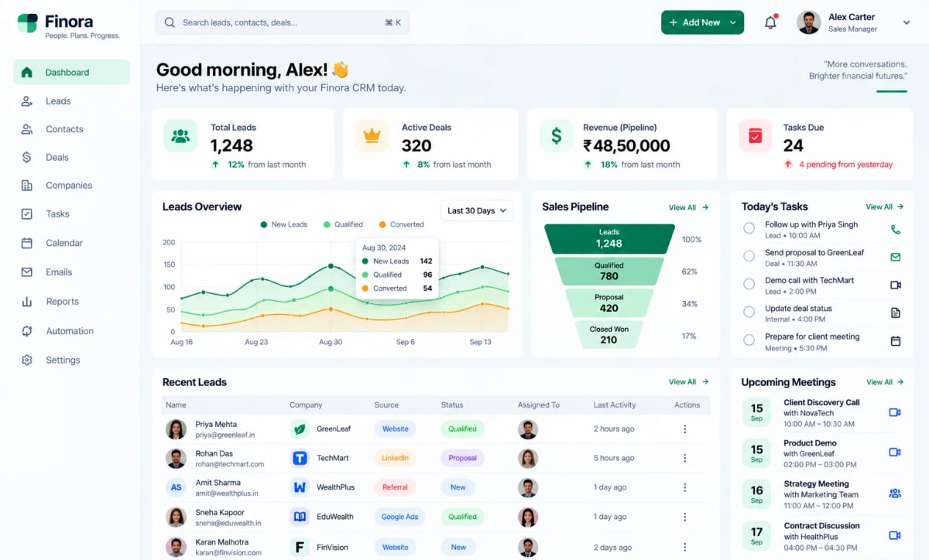The height and width of the screenshot is (560, 929).
Task: Click the notification bell icon
Action: (770, 22)
